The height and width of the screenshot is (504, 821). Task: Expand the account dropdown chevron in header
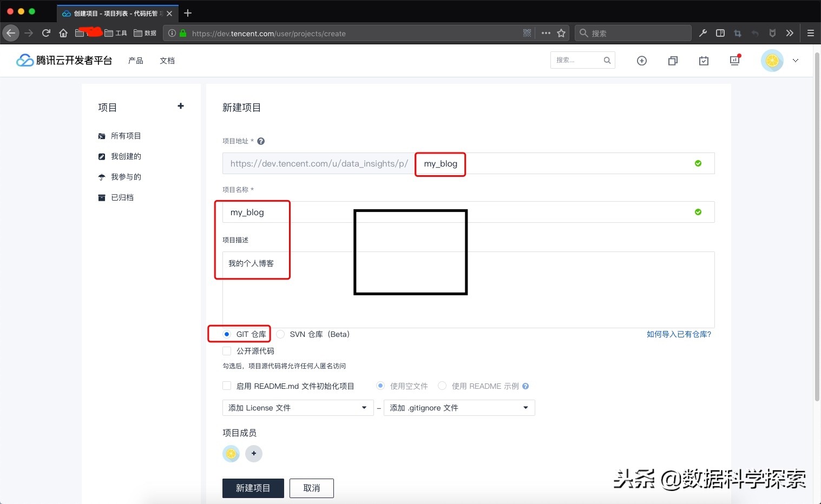tap(796, 61)
